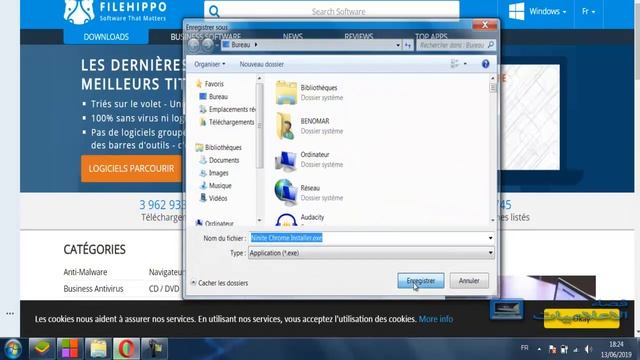Screen dimensions: 640x360
Task: Open the Type dropdown Application (*.exe)
Action: (x=371, y=253)
